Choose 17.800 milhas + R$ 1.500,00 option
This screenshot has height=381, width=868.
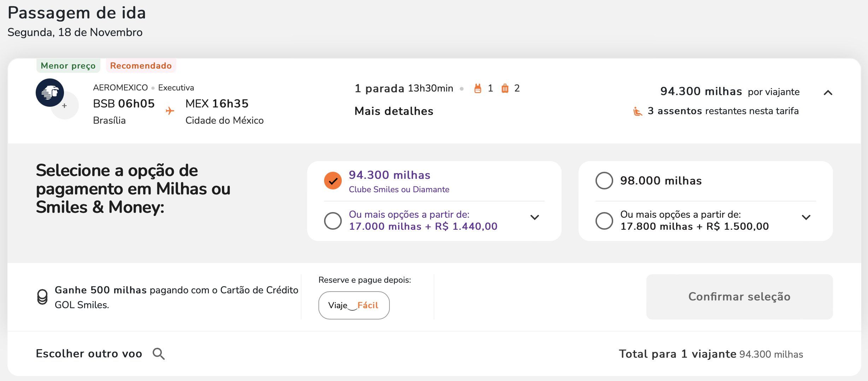point(604,221)
